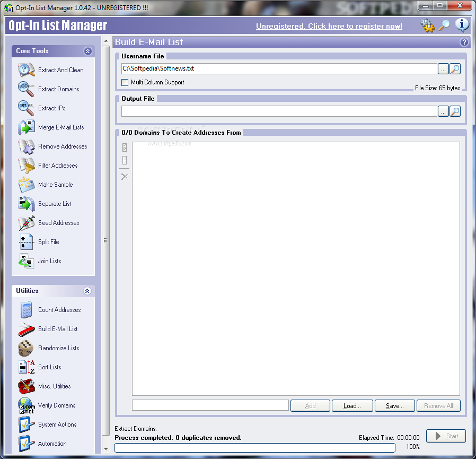This screenshot has width=476, height=459.
Task: Select Merge E-Mail Lists label
Action: [x=61, y=127]
